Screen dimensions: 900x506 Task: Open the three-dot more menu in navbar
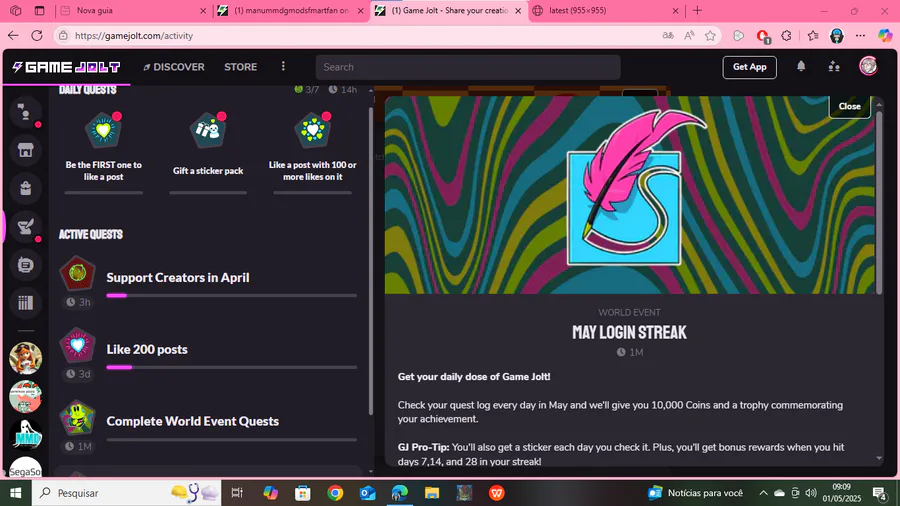283,67
